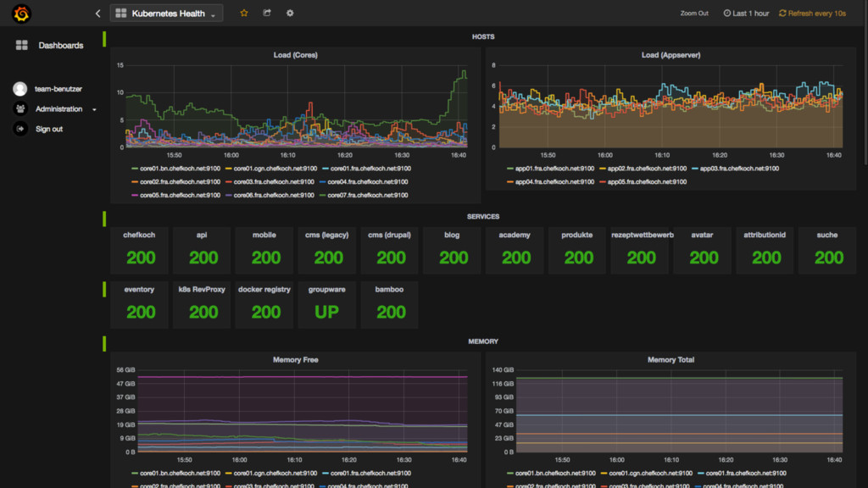This screenshot has width=868, height=488.
Task: Open the Kubernetes Health dashboard picker
Action: click(x=167, y=14)
